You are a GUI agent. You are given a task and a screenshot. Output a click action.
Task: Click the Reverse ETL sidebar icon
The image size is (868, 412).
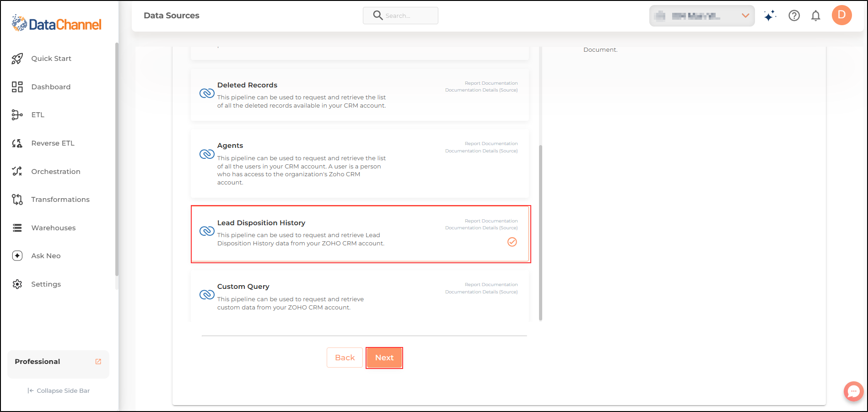(x=17, y=143)
